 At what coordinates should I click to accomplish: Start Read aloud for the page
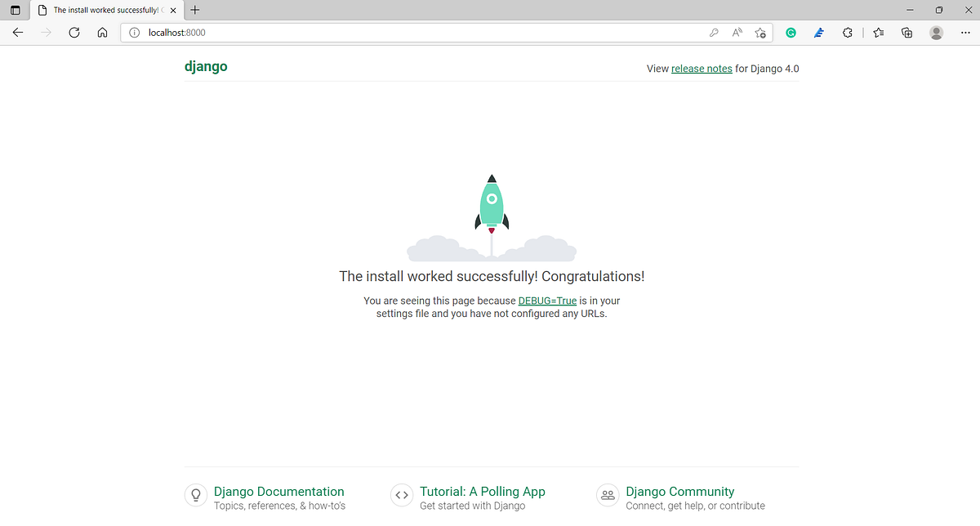coord(737,33)
